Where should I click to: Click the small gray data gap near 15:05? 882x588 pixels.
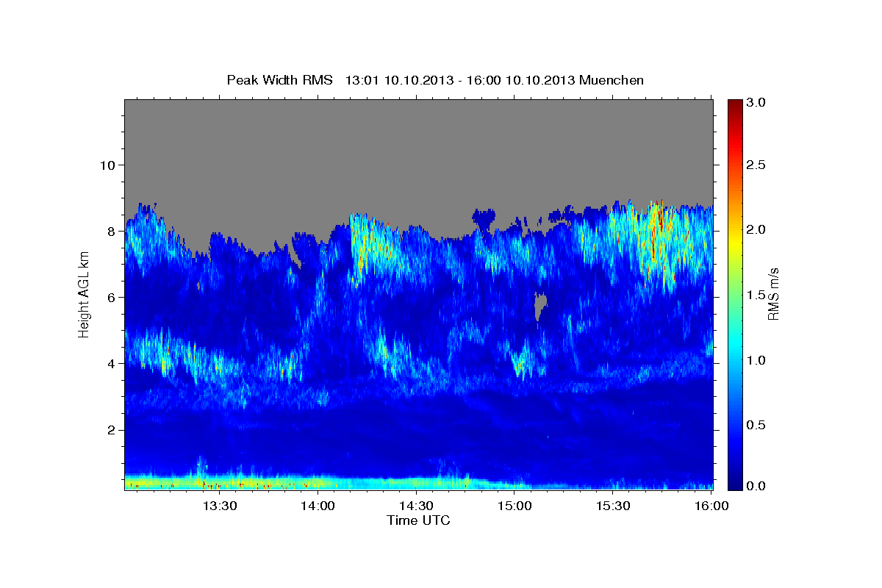[541, 305]
